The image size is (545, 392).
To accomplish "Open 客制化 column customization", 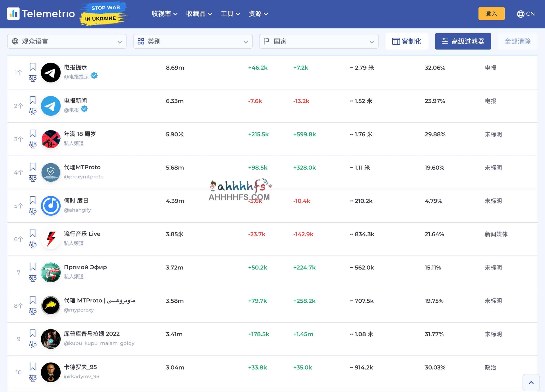I will pyautogui.click(x=407, y=41).
